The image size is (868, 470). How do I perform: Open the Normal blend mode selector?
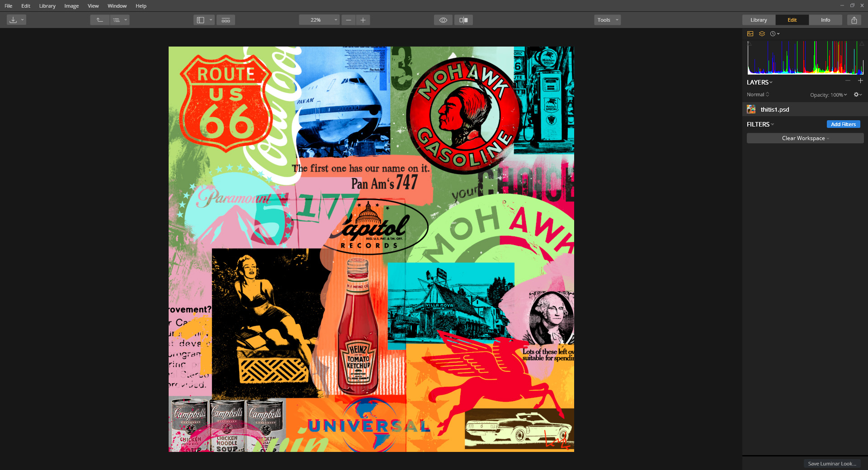pyautogui.click(x=758, y=94)
